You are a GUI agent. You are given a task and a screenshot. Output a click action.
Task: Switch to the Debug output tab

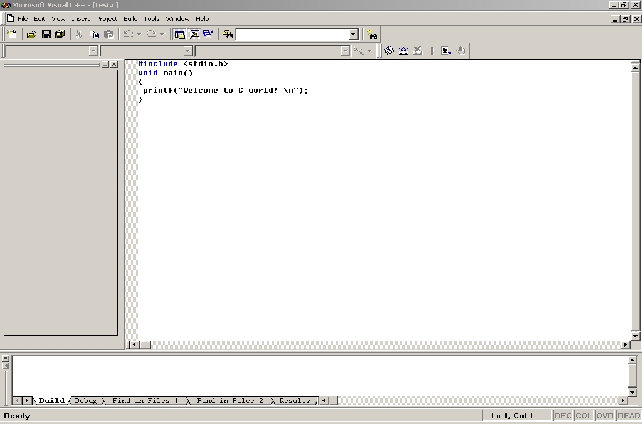pyautogui.click(x=86, y=400)
